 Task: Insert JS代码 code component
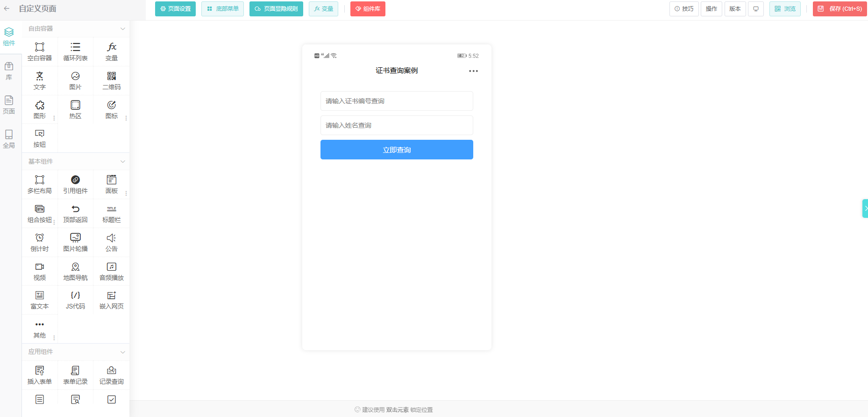click(x=75, y=300)
